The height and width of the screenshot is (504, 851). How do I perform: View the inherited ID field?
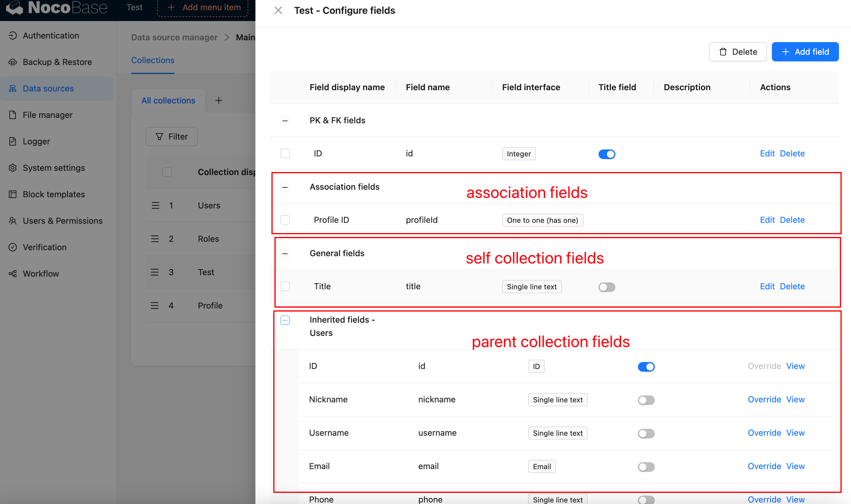click(795, 367)
